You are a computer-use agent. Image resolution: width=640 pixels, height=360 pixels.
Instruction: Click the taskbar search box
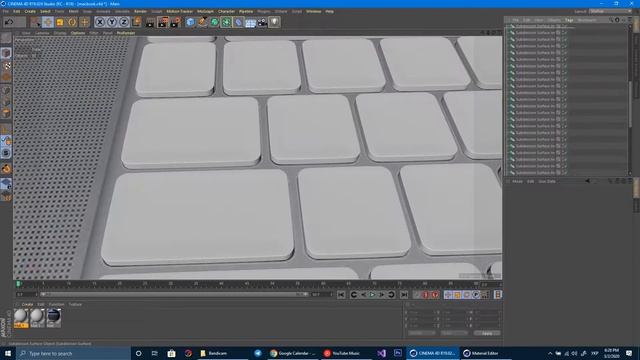(x=73, y=353)
